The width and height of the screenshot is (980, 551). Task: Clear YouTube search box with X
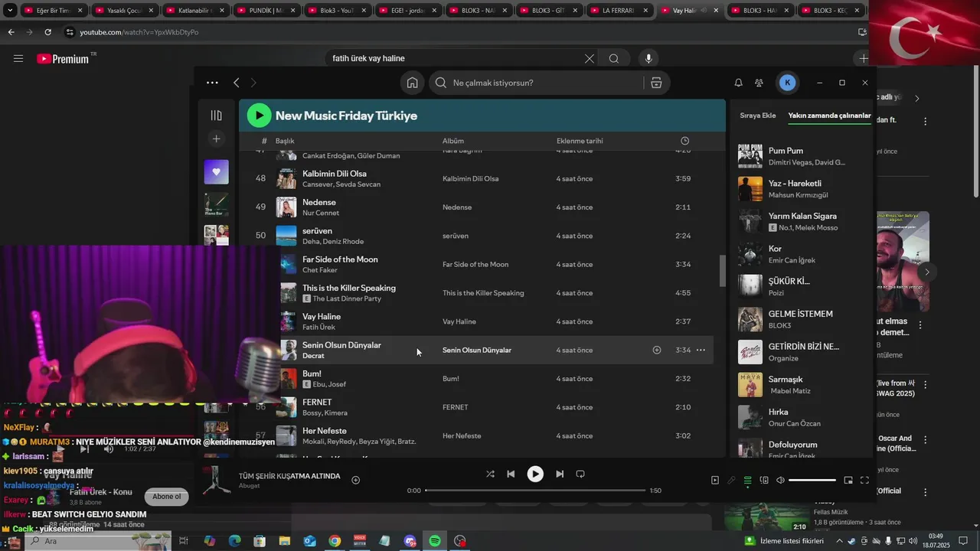(590, 58)
